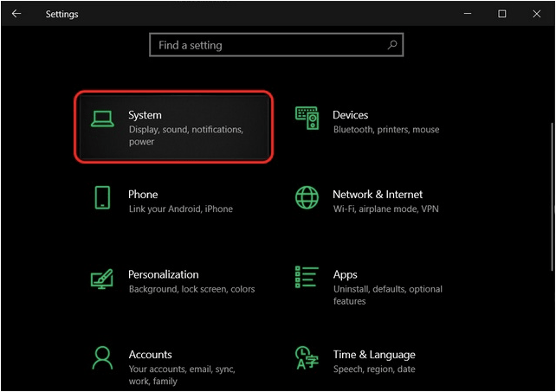Click the Devices keyboard and speaker icon
Image resolution: width=556 pixels, height=392 pixels.
click(307, 118)
